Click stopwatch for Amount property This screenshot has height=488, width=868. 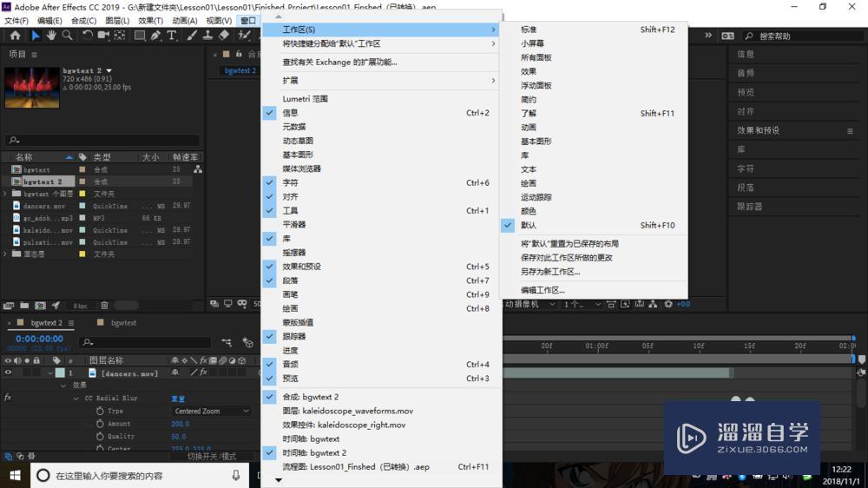(100, 423)
